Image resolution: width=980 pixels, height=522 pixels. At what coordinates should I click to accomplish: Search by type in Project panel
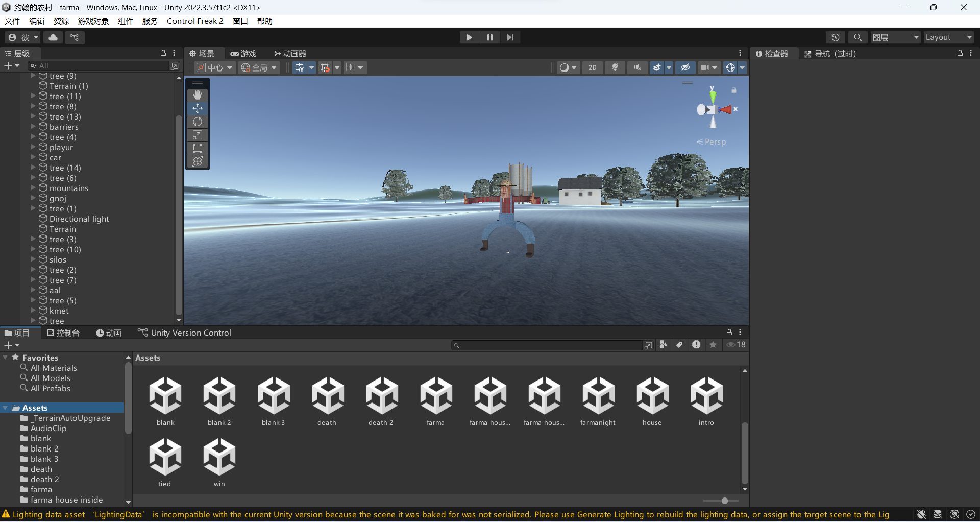click(x=663, y=345)
